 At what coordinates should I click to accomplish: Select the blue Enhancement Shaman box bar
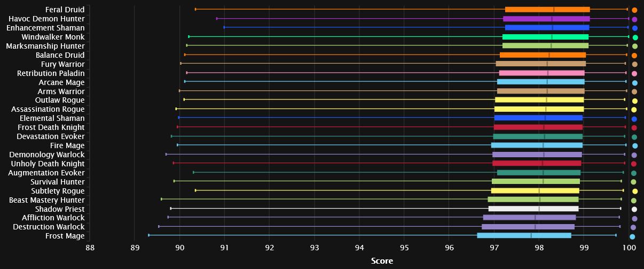point(547,27)
